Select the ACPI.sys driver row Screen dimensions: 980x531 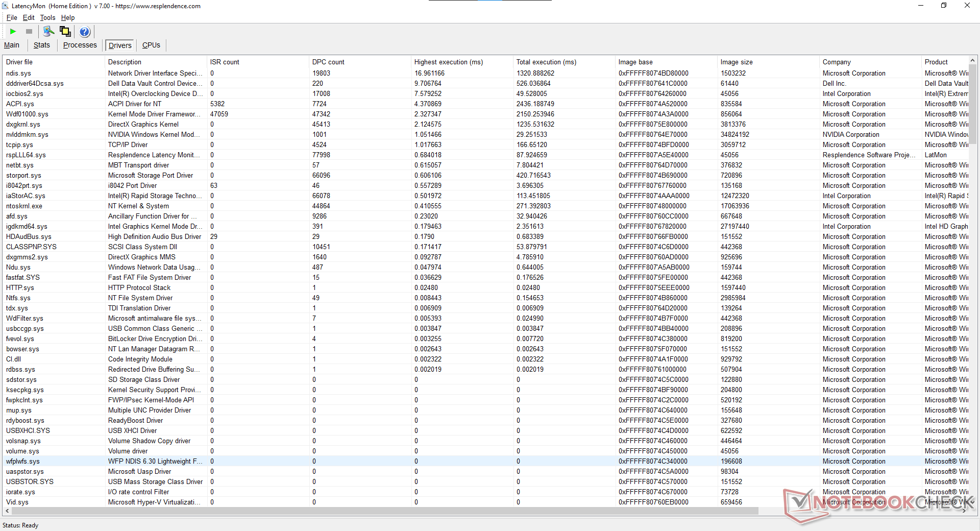tap(486, 104)
